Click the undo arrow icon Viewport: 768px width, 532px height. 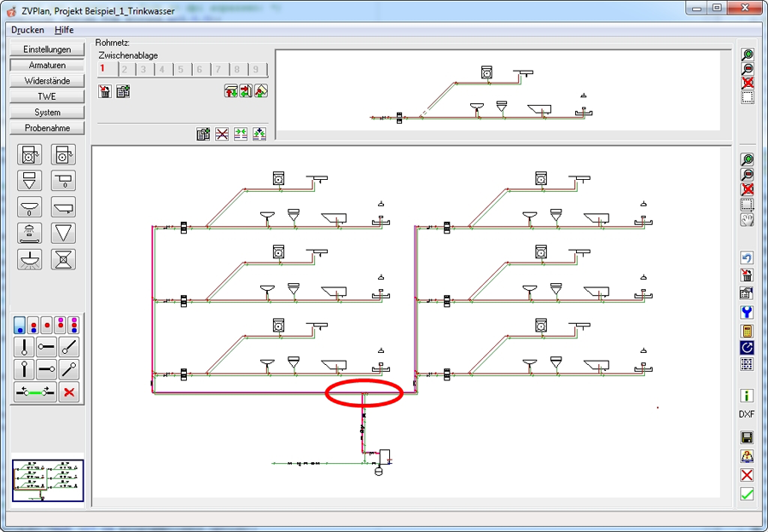747,258
